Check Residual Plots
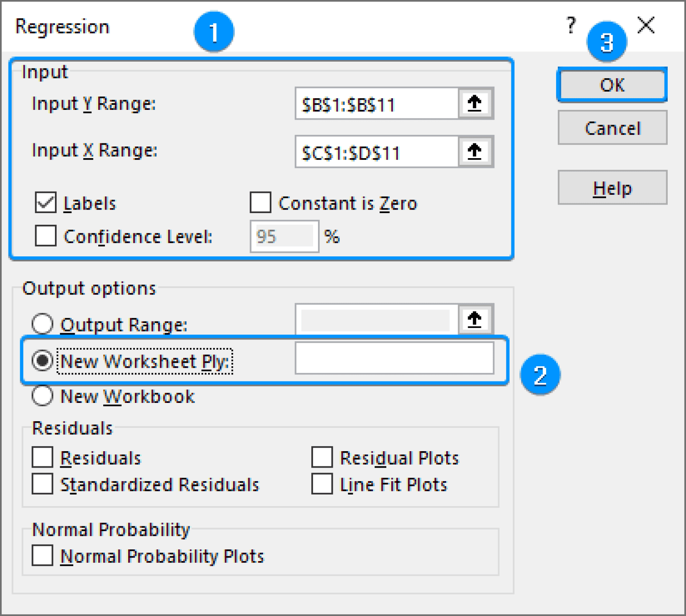The width and height of the screenshot is (686, 616). pos(321,457)
